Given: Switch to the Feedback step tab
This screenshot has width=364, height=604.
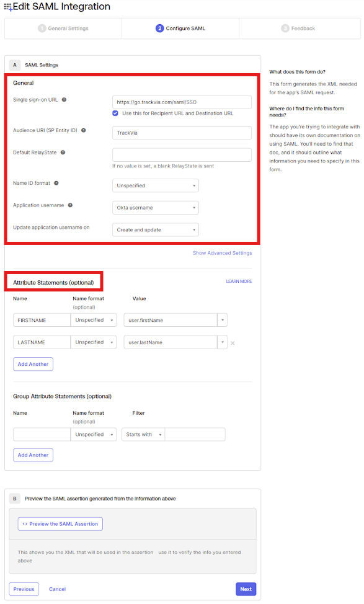Looking at the screenshot, I should pos(300,29).
